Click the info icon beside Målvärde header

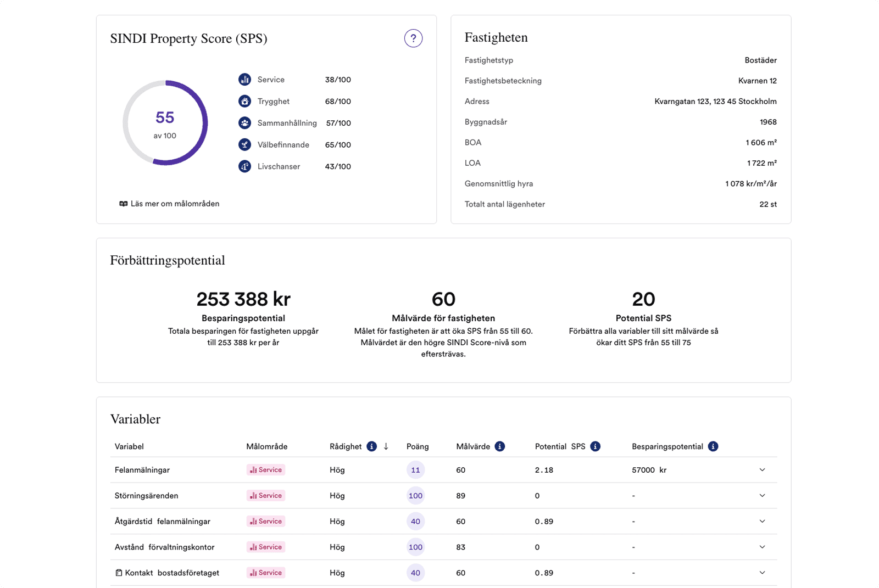click(499, 446)
